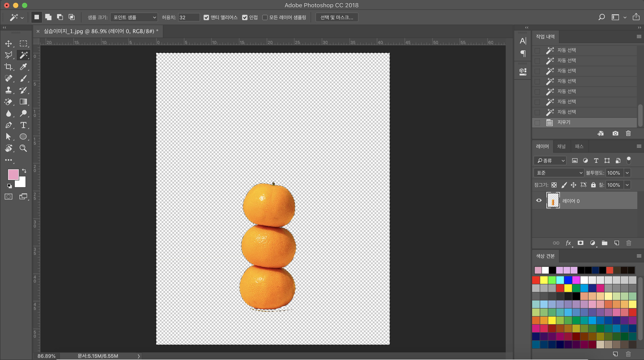Hide 레이어 0 with eye icon
Screen dimensions: 644x360
(539, 200)
